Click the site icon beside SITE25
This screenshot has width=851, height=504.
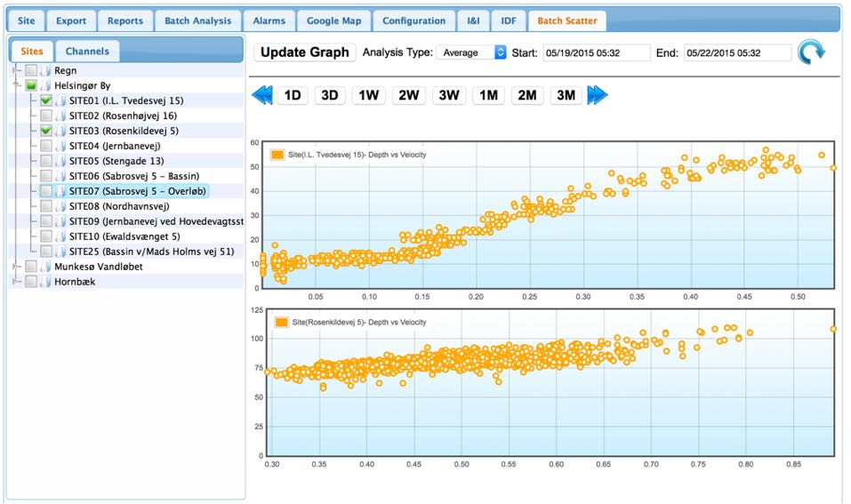coord(60,252)
